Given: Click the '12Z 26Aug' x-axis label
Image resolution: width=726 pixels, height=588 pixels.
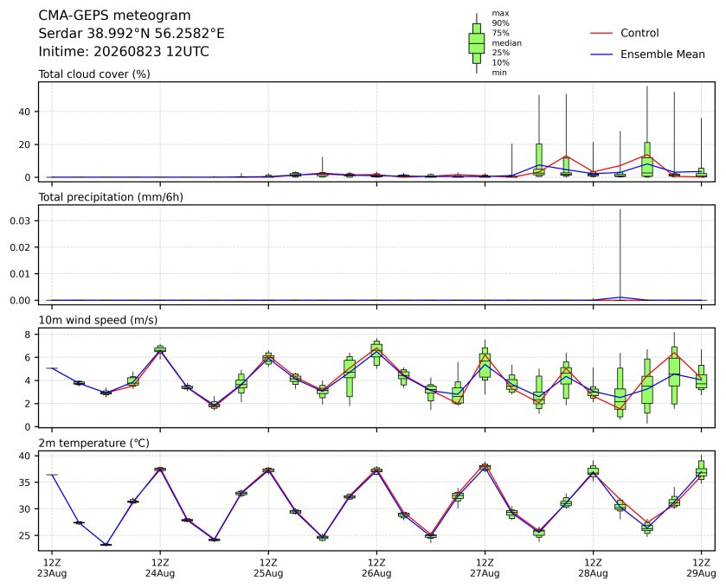Looking at the screenshot, I should click(376, 568).
